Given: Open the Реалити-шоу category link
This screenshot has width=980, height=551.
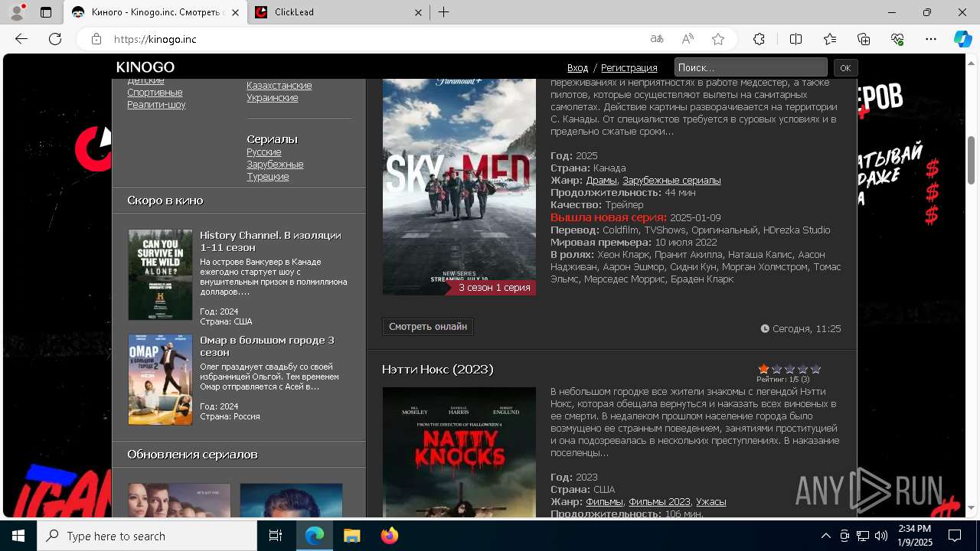Looking at the screenshot, I should point(156,105).
